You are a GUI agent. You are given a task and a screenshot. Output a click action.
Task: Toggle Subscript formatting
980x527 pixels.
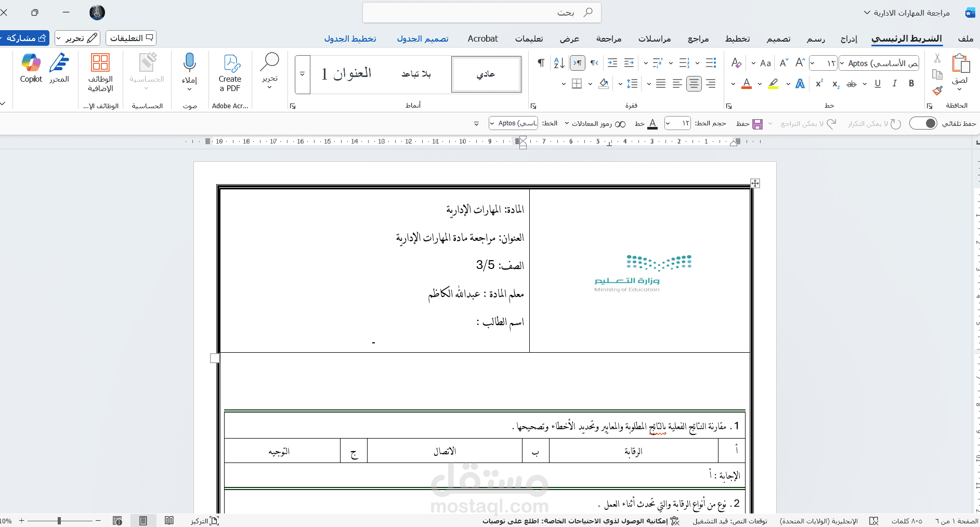click(x=836, y=84)
